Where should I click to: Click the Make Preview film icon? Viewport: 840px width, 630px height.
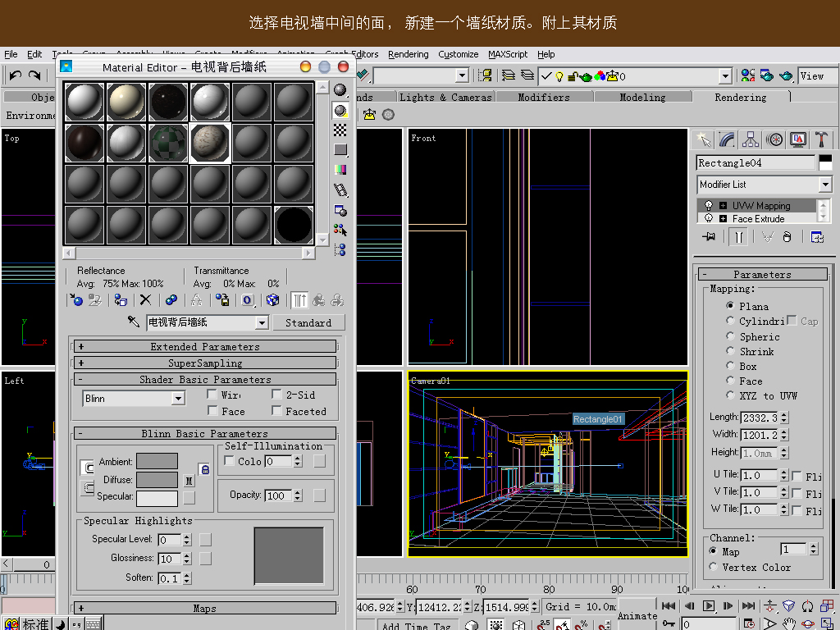coord(340,189)
